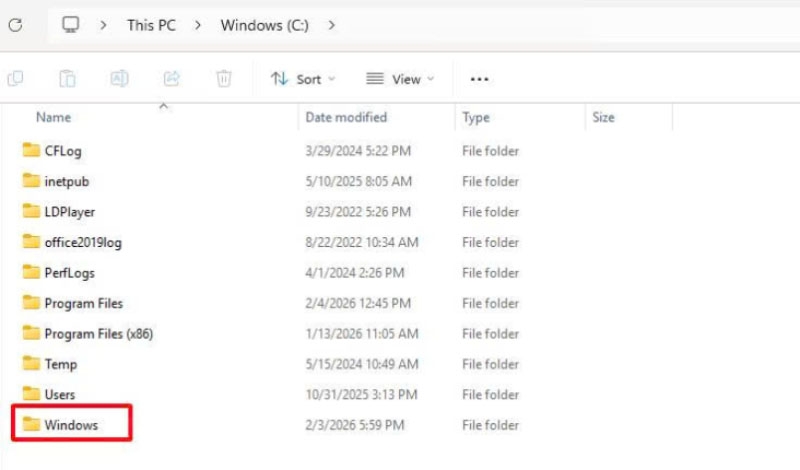Click the sort arrow above Name column

pos(163,106)
